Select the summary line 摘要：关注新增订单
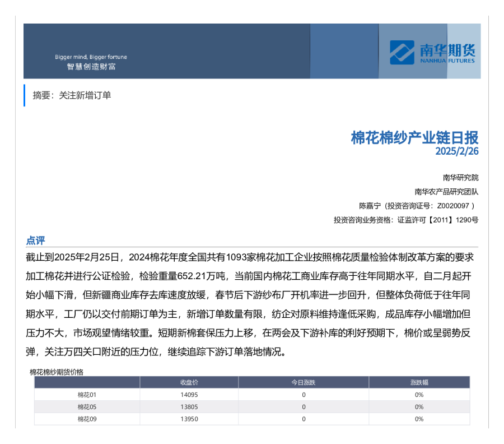504x444 pixels. coord(72,95)
